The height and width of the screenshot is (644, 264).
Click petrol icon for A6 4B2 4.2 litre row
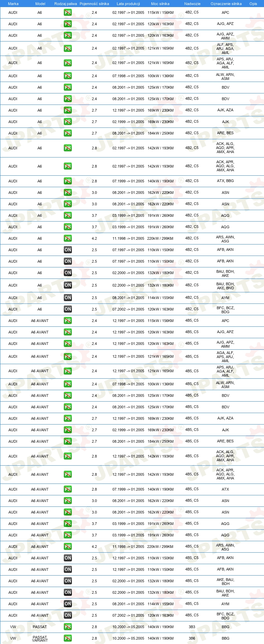click(68, 238)
